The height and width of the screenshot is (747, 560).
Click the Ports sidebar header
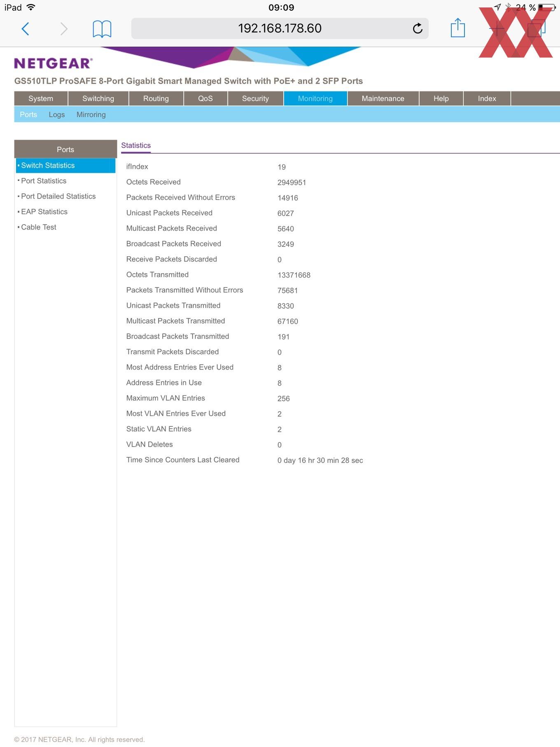[x=65, y=149]
